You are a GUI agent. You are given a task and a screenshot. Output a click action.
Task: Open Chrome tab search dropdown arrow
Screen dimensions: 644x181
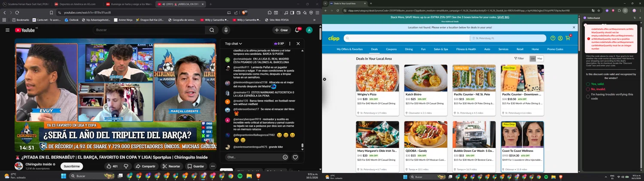point(325,3)
